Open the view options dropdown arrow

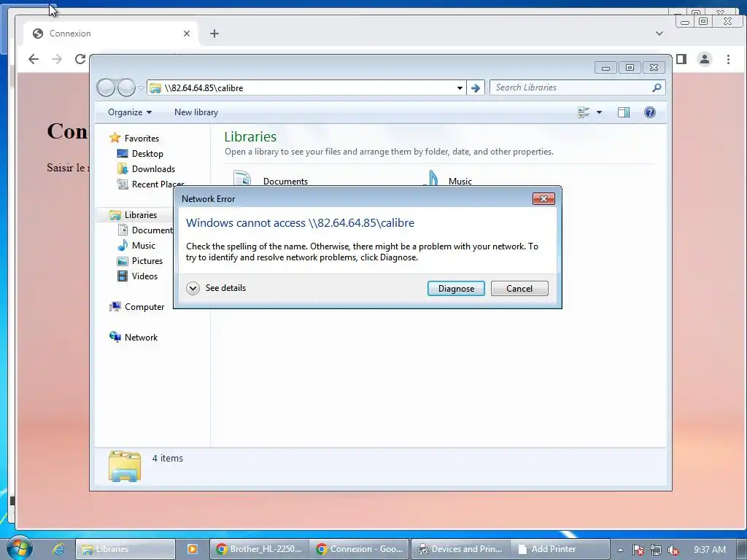pyautogui.click(x=600, y=112)
